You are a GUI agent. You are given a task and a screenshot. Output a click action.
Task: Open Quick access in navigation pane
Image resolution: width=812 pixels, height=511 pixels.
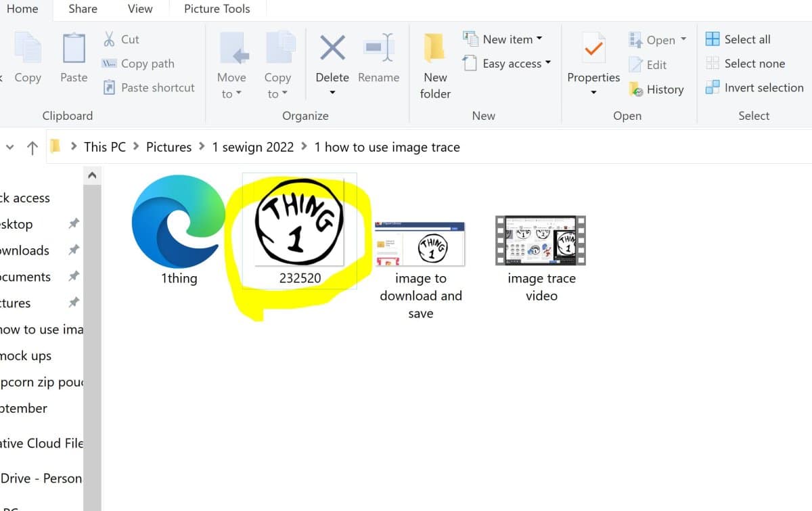[x=25, y=198]
